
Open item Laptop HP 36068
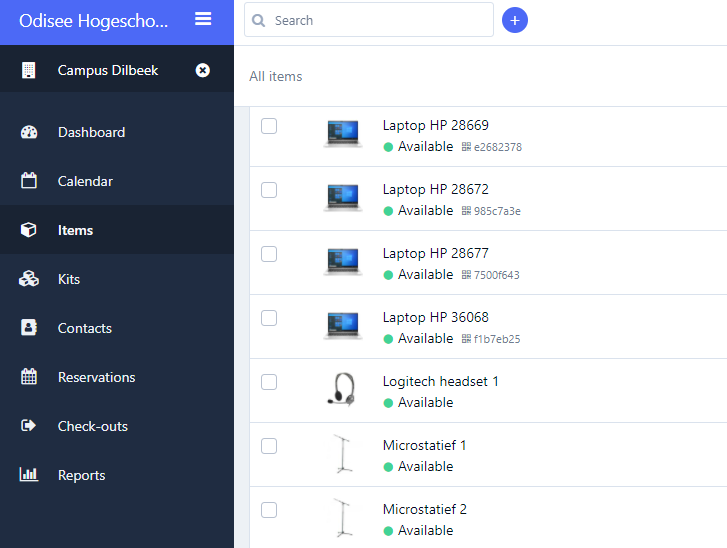tap(435, 317)
